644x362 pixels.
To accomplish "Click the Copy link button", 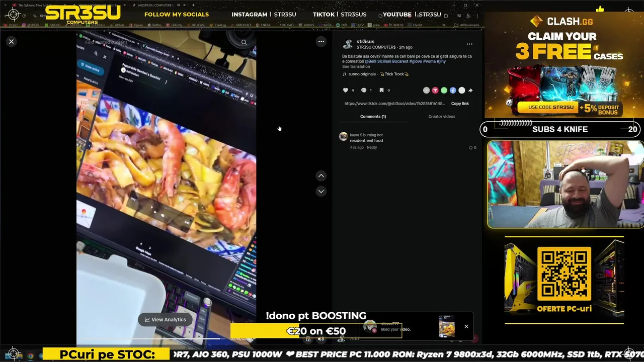I will [x=460, y=104].
